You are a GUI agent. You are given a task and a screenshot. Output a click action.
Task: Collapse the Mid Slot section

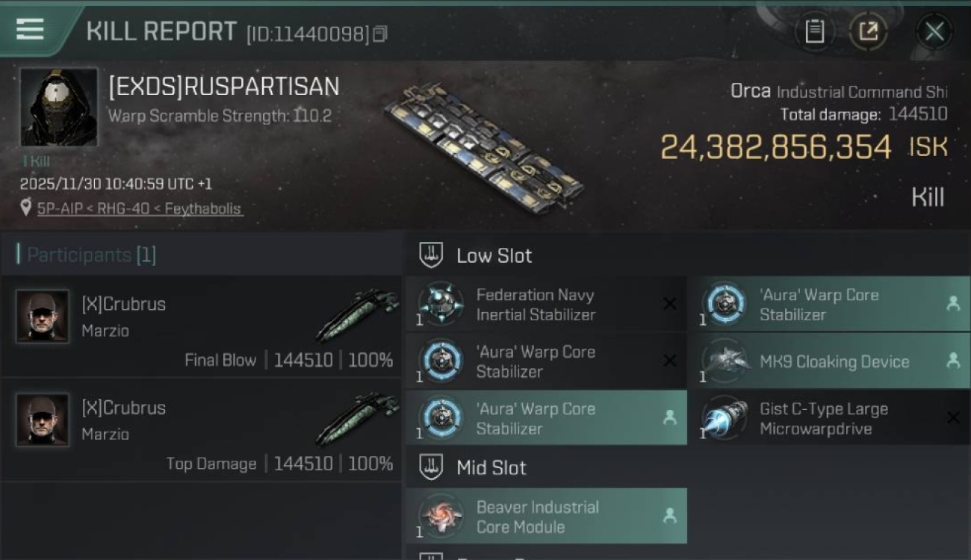(x=432, y=468)
